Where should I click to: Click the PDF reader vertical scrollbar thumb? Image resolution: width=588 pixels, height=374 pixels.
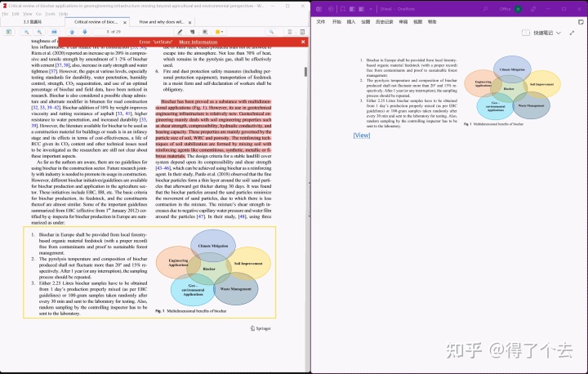(x=305, y=72)
